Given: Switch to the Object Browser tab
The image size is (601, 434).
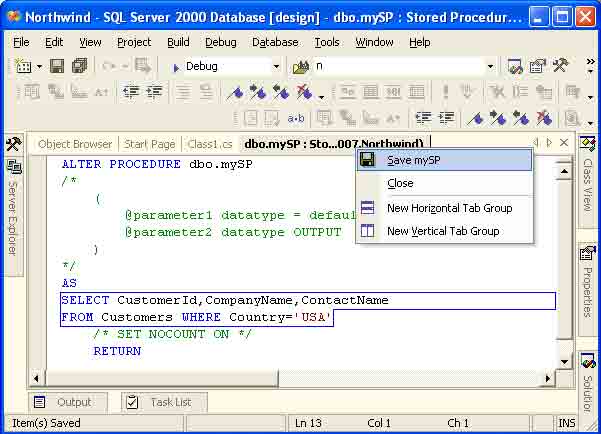Looking at the screenshot, I should click(75, 144).
